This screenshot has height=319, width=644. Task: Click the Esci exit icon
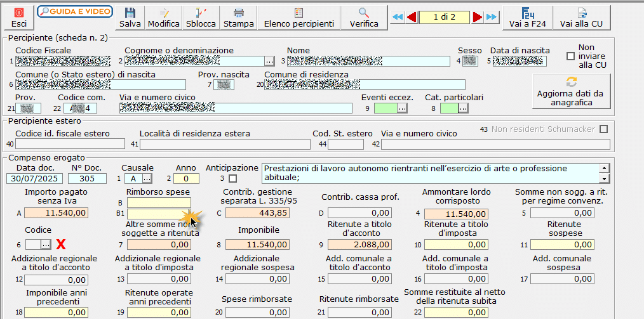pos(19,13)
